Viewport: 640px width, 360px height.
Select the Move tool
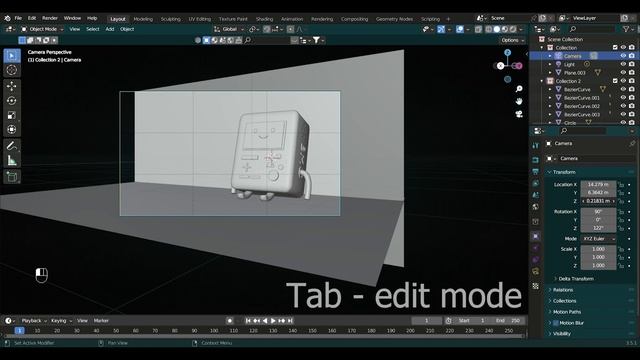tap(11, 86)
